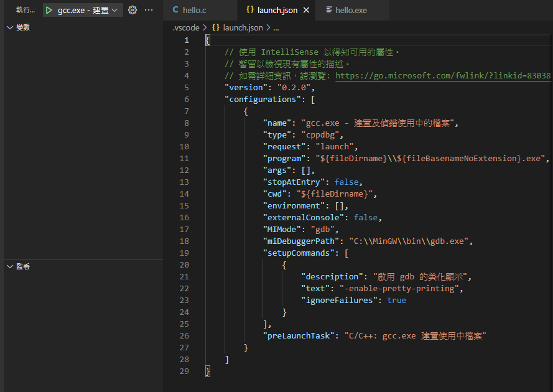Collapse the 變數 section
The image size is (553, 392).
point(10,27)
